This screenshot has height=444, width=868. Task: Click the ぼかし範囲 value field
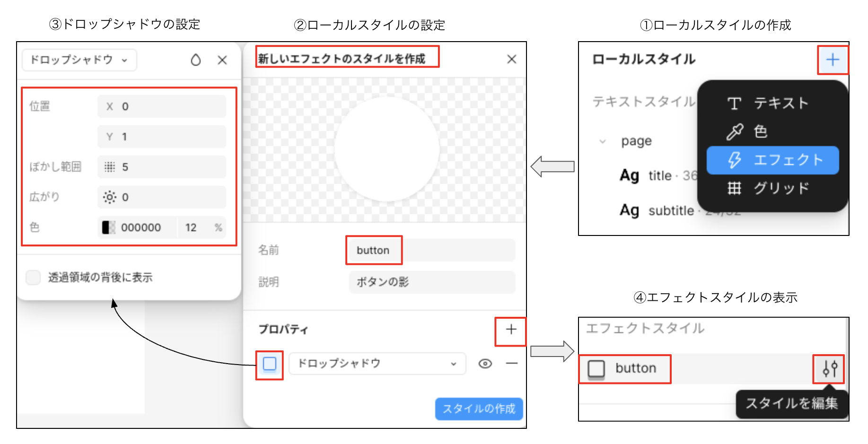coord(162,167)
